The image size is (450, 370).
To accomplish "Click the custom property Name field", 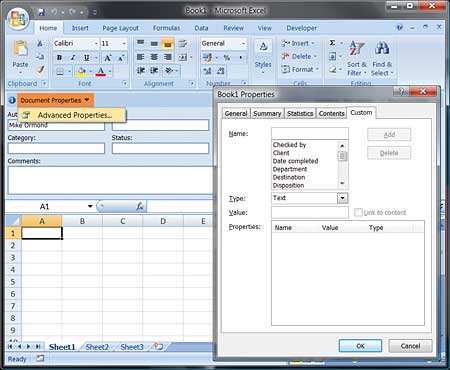I will click(x=310, y=133).
